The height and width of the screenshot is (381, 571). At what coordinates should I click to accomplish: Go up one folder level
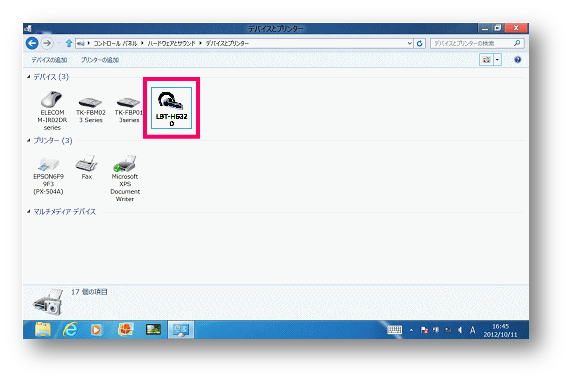(x=68, y=43)
